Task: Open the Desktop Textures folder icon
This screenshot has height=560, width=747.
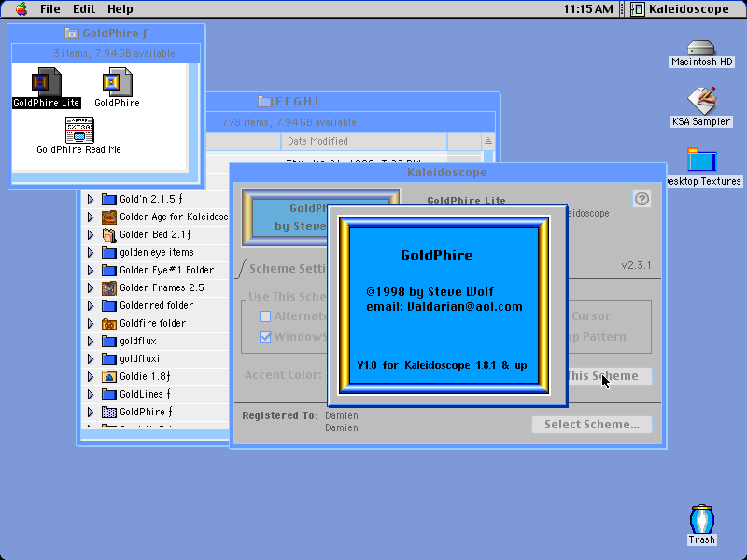Action: (702, 160)
